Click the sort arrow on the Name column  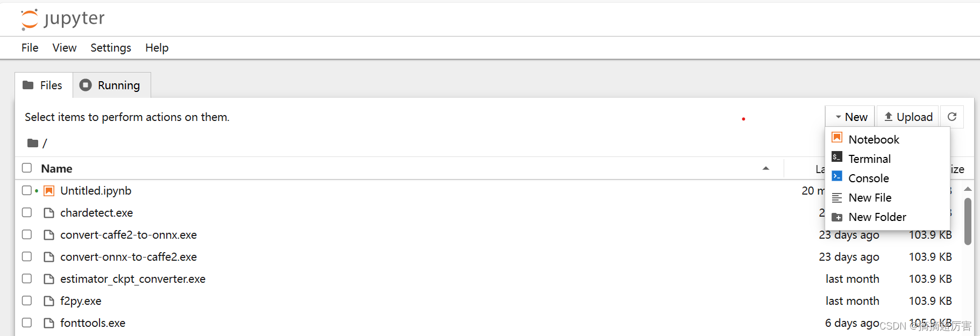click(x=766, y=168)
